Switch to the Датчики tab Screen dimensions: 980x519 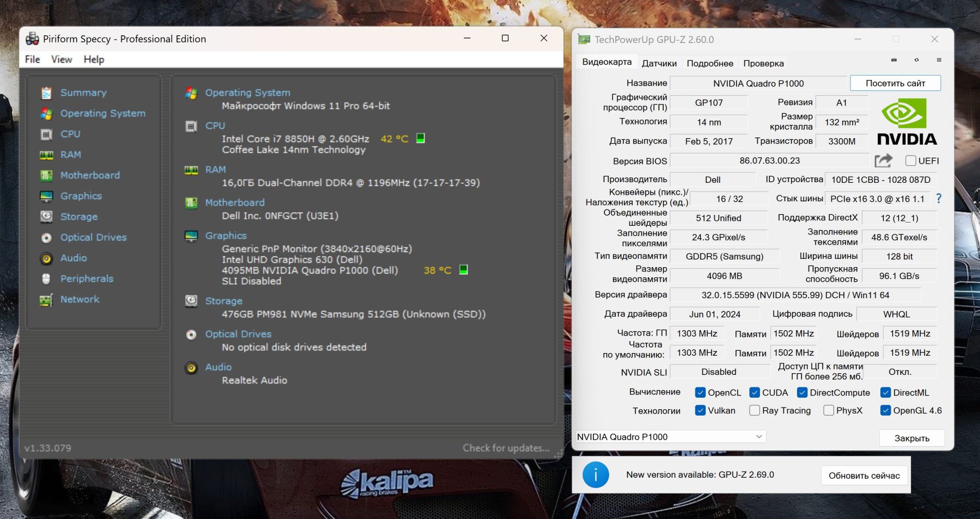coord(659,63)
